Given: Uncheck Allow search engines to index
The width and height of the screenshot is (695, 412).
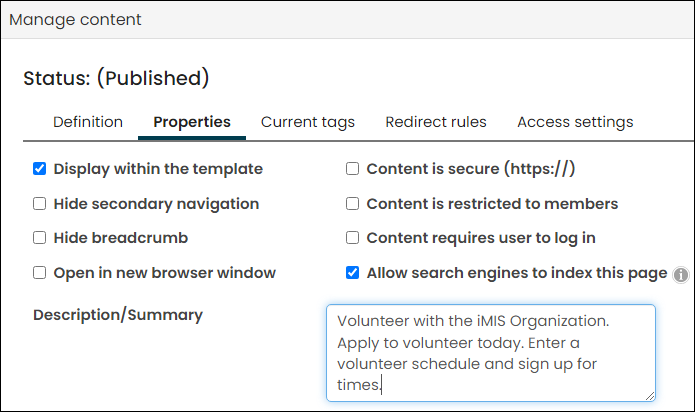Looking at the screenshot, I should (352, 272).
